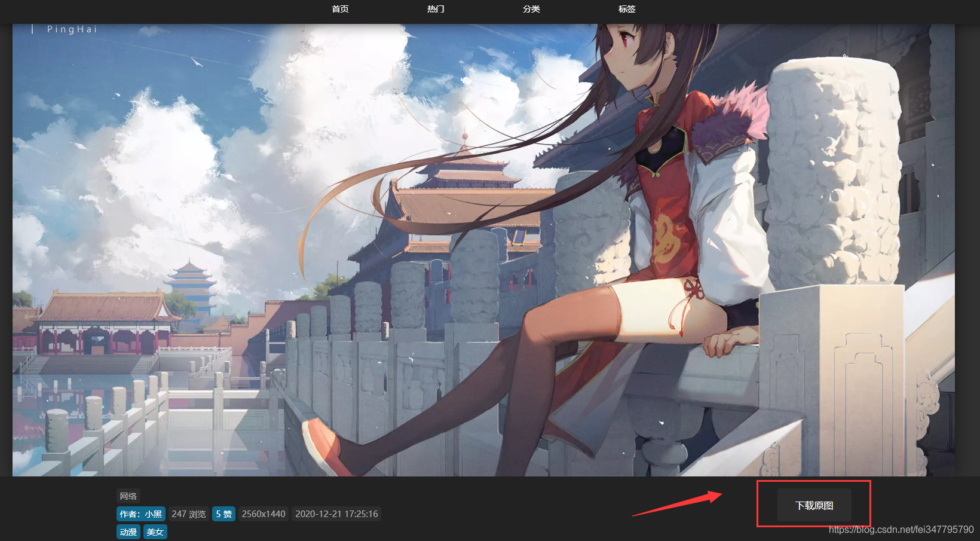
Task: Open the blog.csdn.net watermark URL
Action: (x=901, y=530)
